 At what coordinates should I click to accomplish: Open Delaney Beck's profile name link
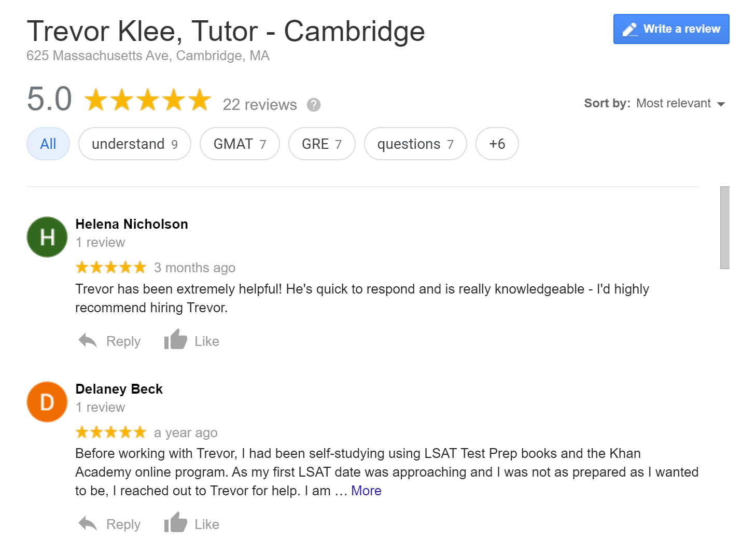[119, 389]
